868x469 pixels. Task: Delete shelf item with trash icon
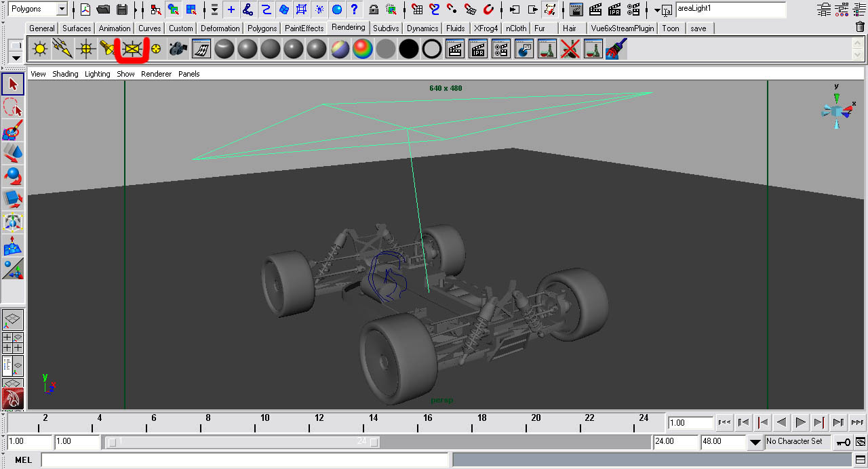[x=861, y=28]
